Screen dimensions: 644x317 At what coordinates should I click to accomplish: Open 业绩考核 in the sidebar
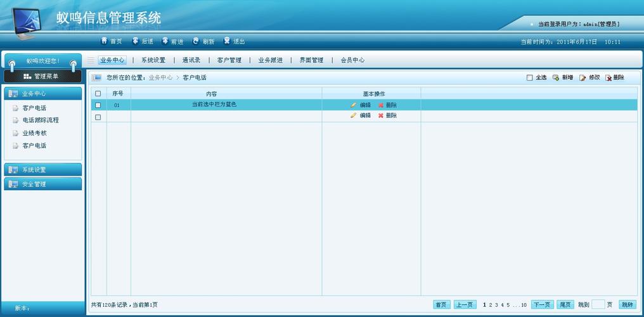(x=34, y=133)
